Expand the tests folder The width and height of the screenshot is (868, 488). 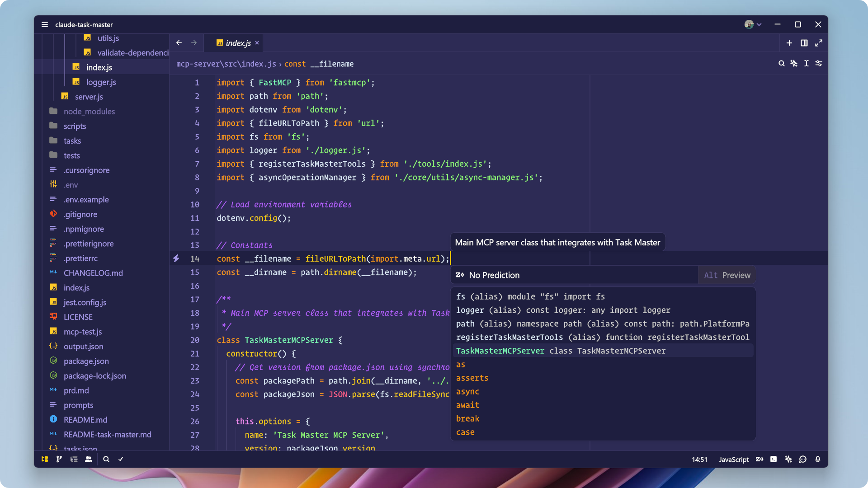pos(71,155)
